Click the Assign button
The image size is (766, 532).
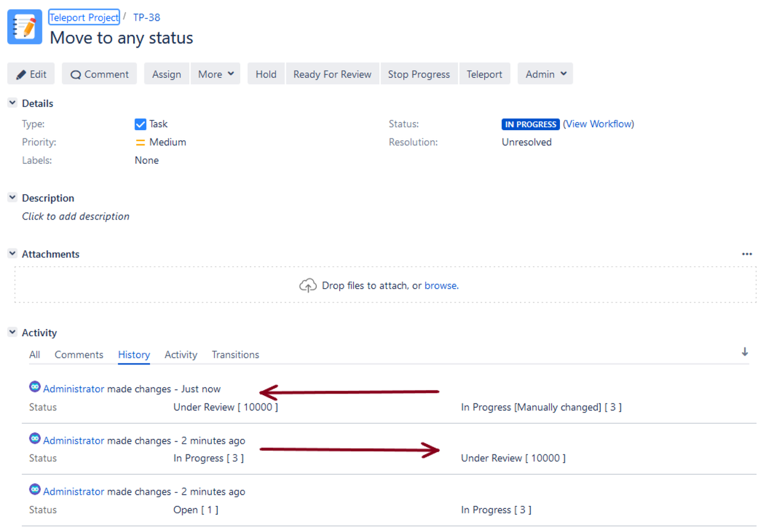click(x=166, y=74)
